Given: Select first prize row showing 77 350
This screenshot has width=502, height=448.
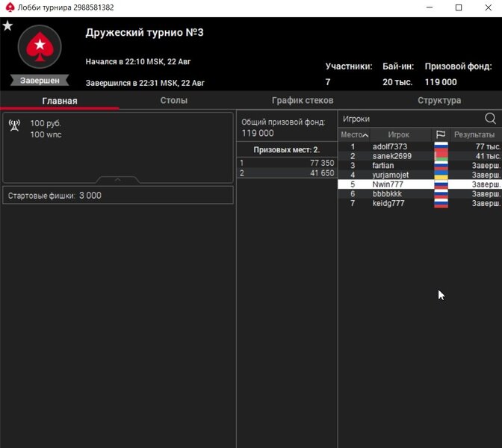Looking at the screenshot, I should point(287,163).
